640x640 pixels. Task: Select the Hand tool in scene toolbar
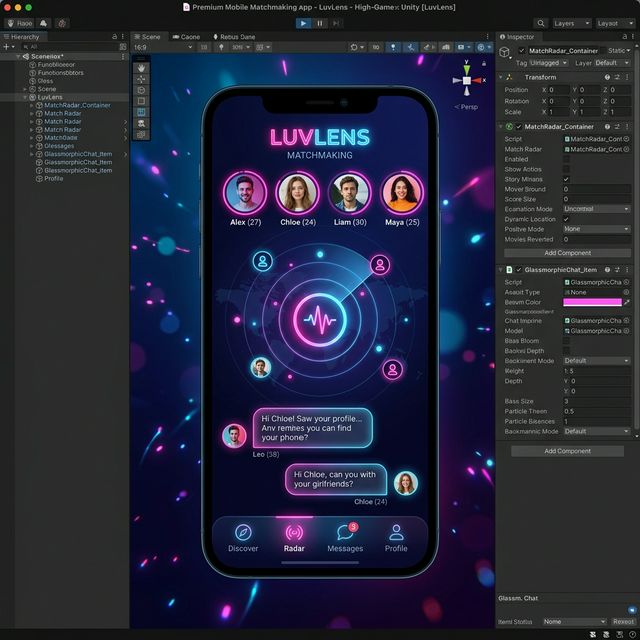pyautogui.click(x=141, y=68)
